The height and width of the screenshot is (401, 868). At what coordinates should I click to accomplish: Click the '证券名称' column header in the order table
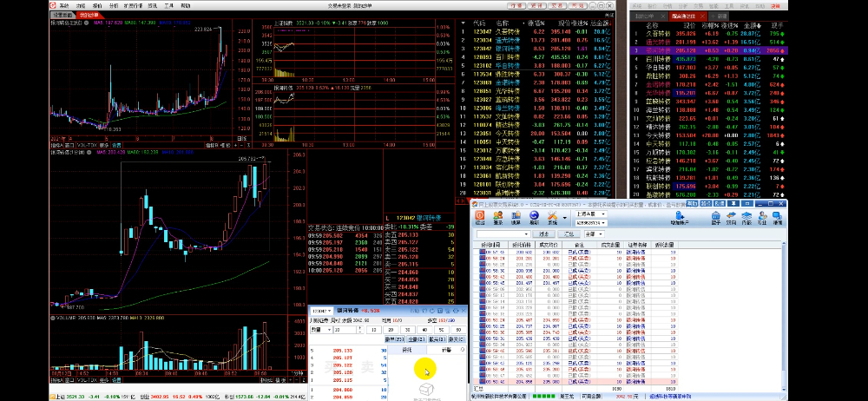[636, 244]
